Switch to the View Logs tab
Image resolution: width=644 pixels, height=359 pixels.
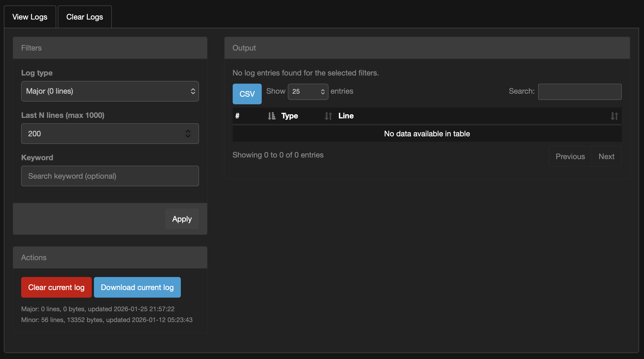click(30, 17)
